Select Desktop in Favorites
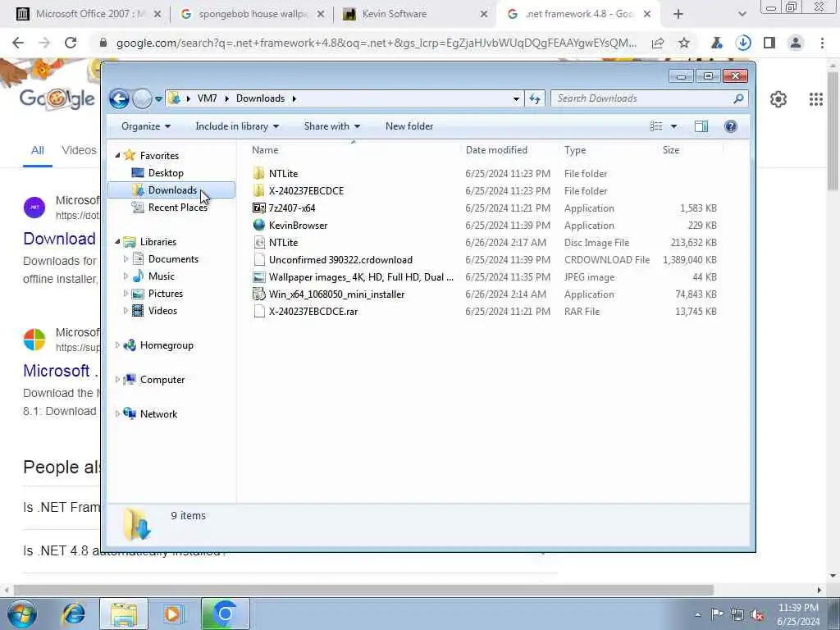The image size is (840, 630). (166, 173)
